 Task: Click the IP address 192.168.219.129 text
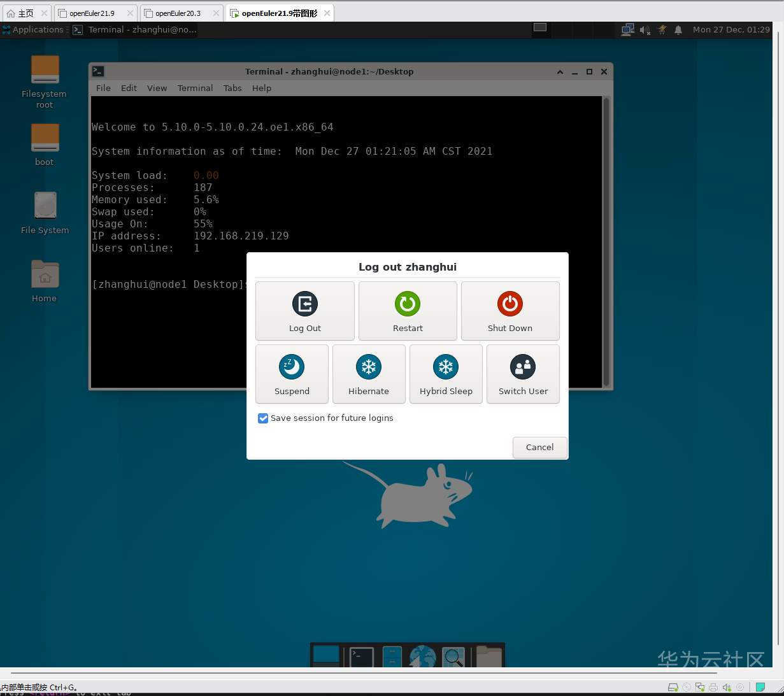(241, 236)
